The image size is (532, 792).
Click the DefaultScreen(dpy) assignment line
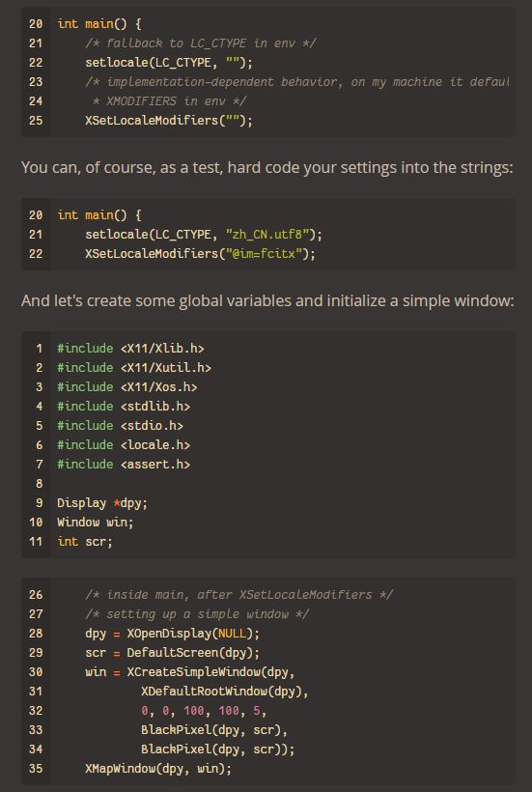pyautogui.click(x=172, y=653)
